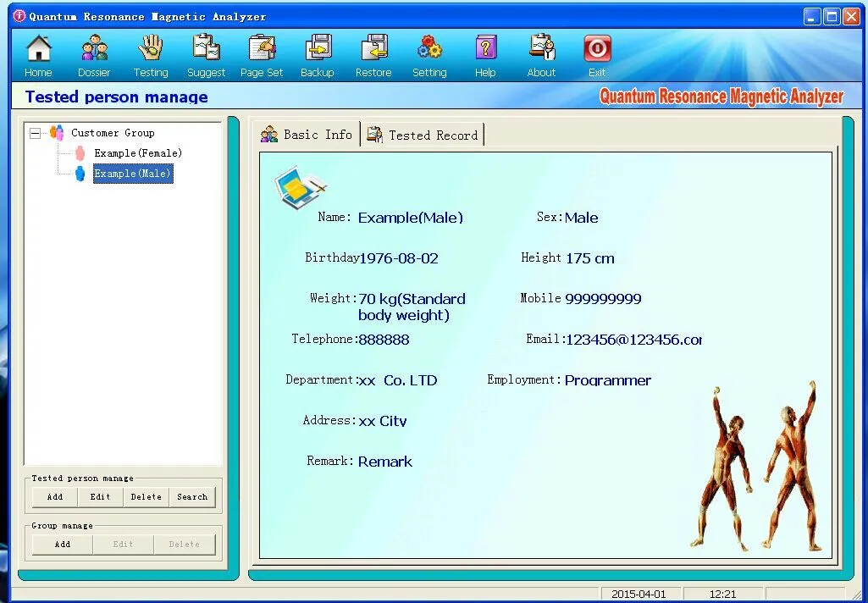This screenshot has width=868, height=603.
Task: Launch the Dossier manager
Action: click(94, 53)
